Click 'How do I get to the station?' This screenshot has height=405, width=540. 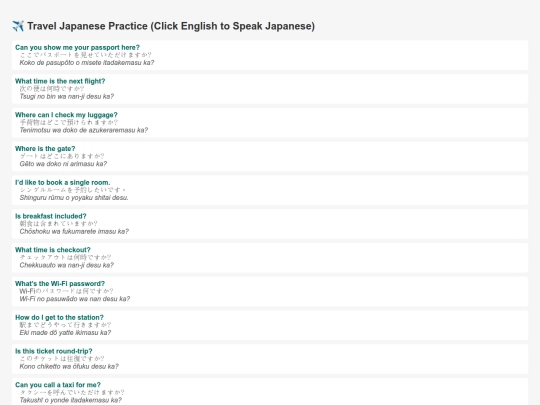point(59,318)
